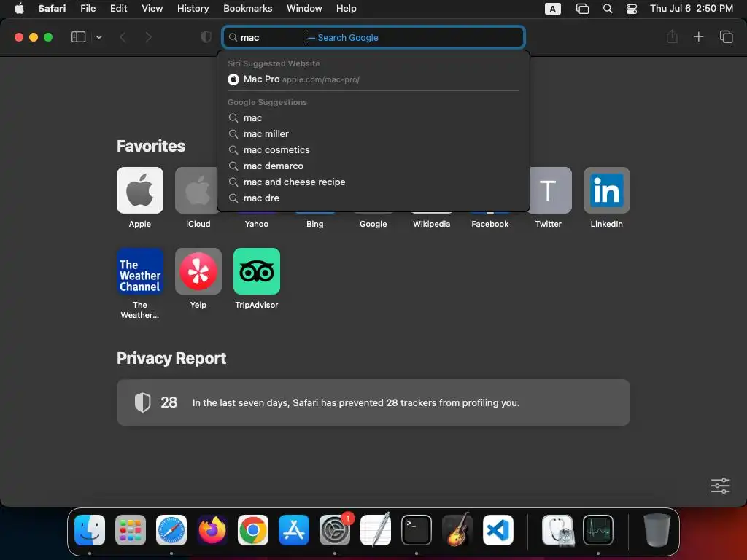Viewport: 747px width, 560px height.
Task: Select the 'mac cosmetics' suggestion
Action: [x=373, y=150]
